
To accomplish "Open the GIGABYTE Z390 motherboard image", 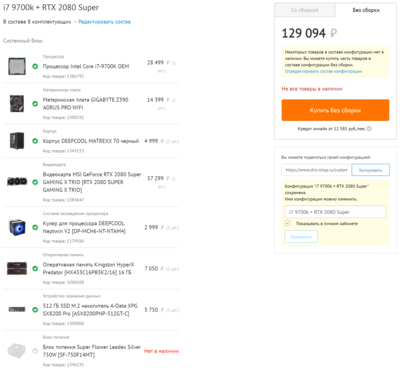I will (x=17, y=103).
